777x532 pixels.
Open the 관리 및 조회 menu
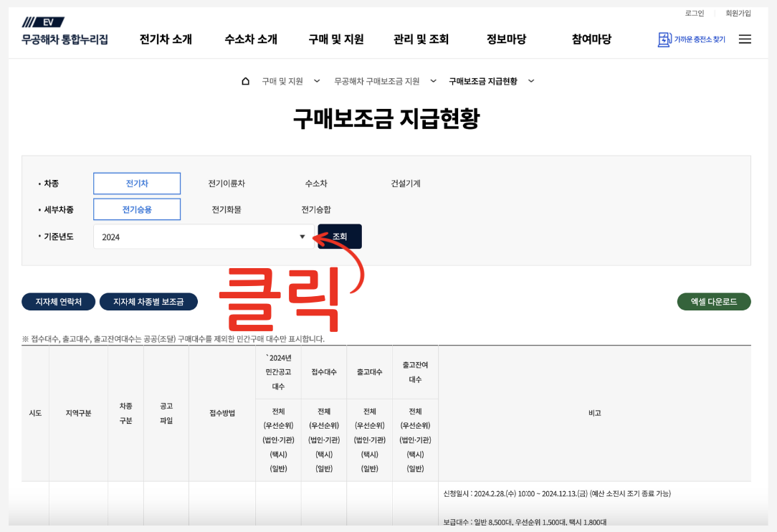click(420, 40)
